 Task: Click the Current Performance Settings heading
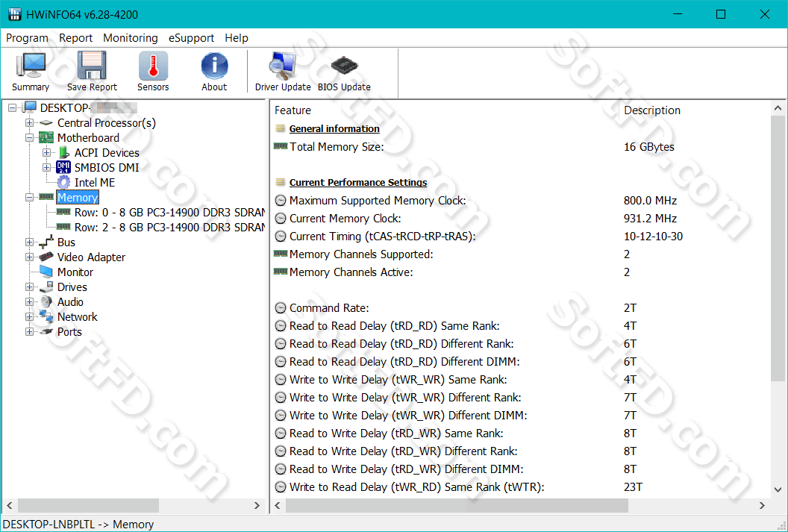coord(358,182)
